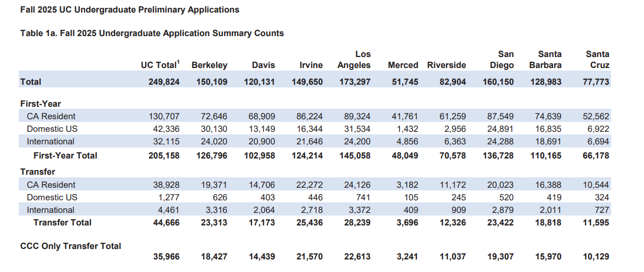Screen dimensions: 644x272
Task: Select Santa Barbara total 128,983
Action: 546,82
